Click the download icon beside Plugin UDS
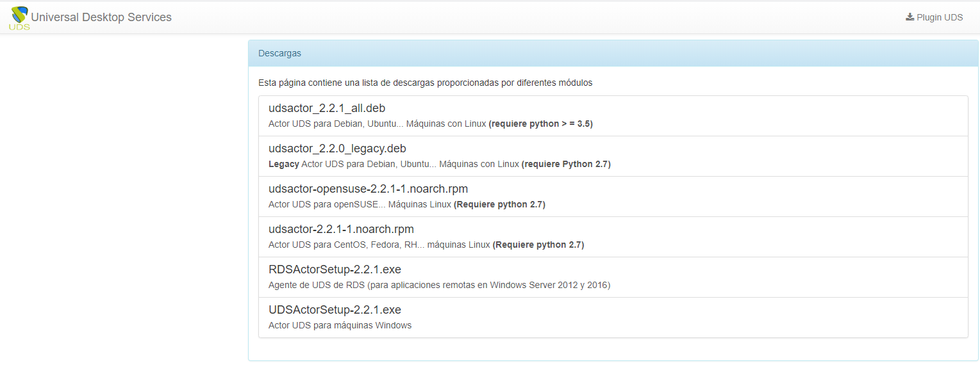 pyautogui.click(x=909, y=17)
